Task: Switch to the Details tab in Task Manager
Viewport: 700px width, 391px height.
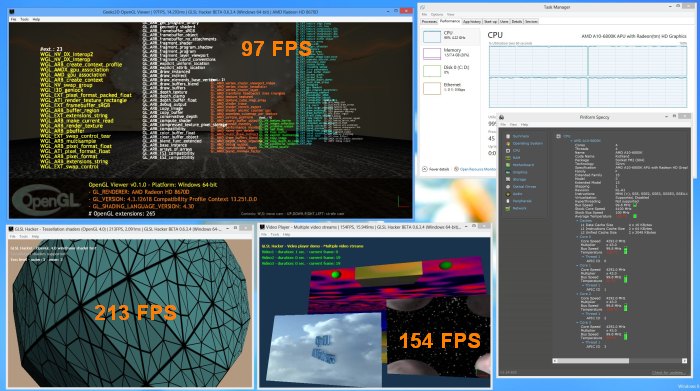Action: click(517, 21)
